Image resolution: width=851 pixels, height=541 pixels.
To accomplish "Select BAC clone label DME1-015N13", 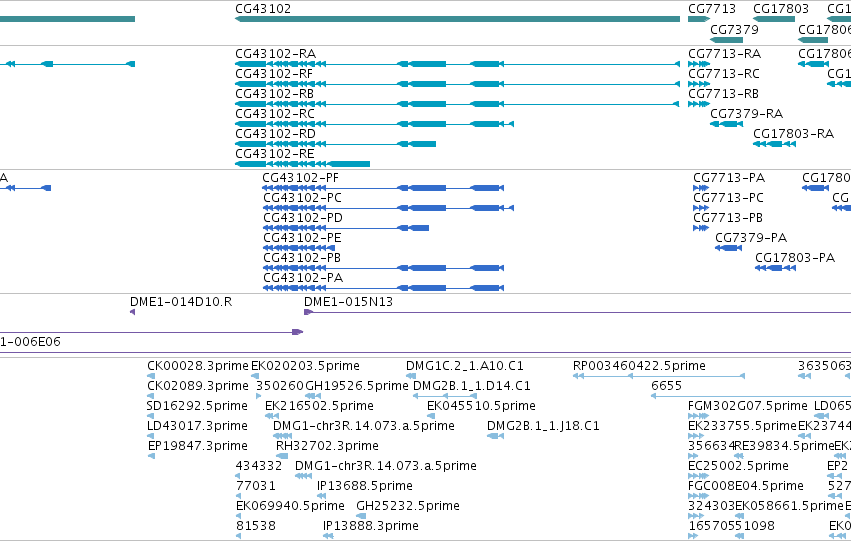I will click(348, 302).
